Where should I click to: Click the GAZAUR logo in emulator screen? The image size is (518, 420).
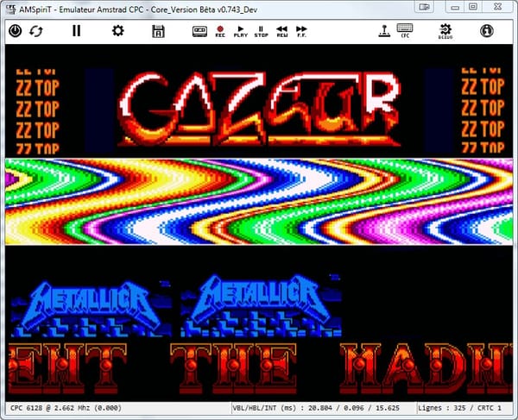click(259, 109)
